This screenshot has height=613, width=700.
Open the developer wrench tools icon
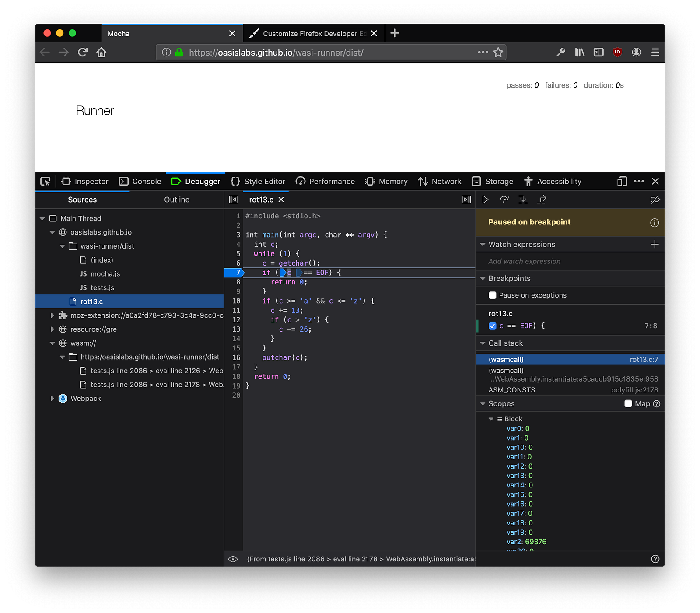point(561,53)
